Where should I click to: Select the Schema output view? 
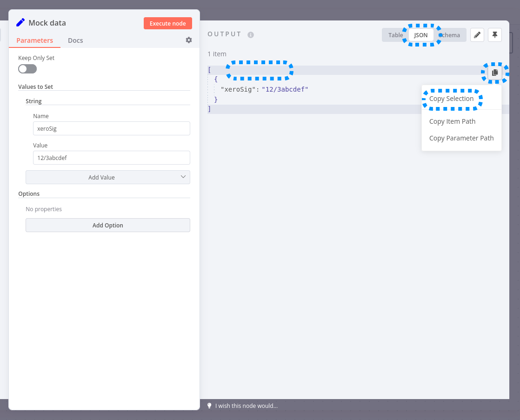[x=450, y=35]
